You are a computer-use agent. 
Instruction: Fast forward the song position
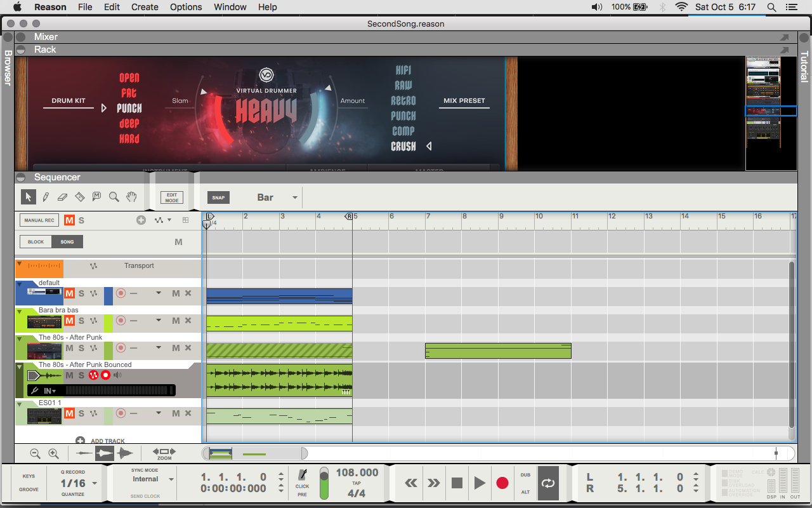434,483
